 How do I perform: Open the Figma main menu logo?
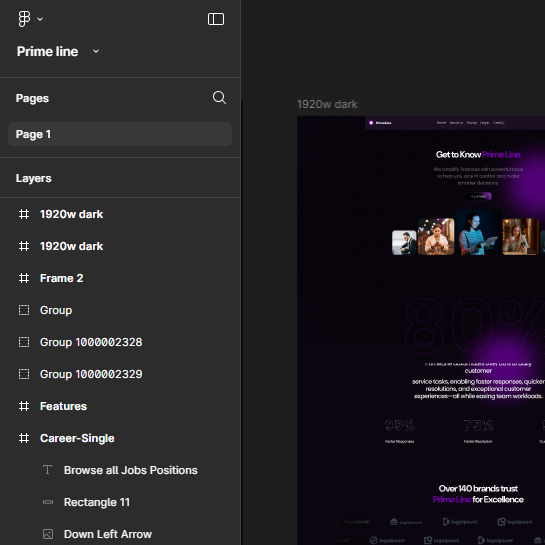tap(24, 19)
